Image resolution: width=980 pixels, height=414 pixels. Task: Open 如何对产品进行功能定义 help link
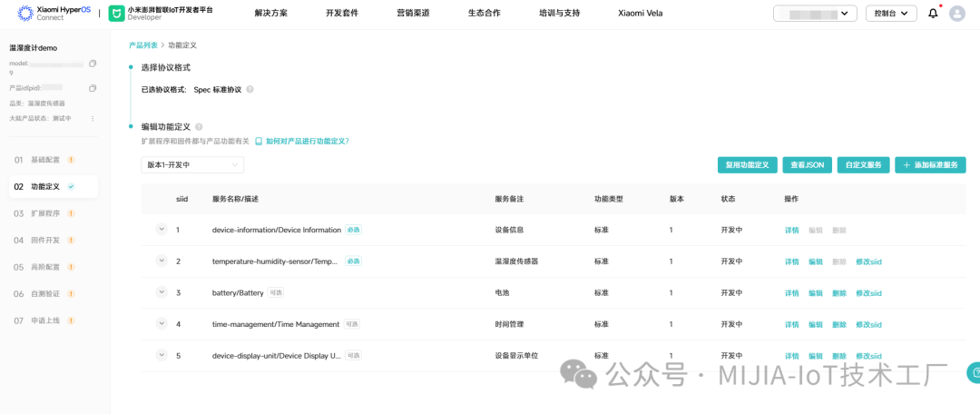307,142
